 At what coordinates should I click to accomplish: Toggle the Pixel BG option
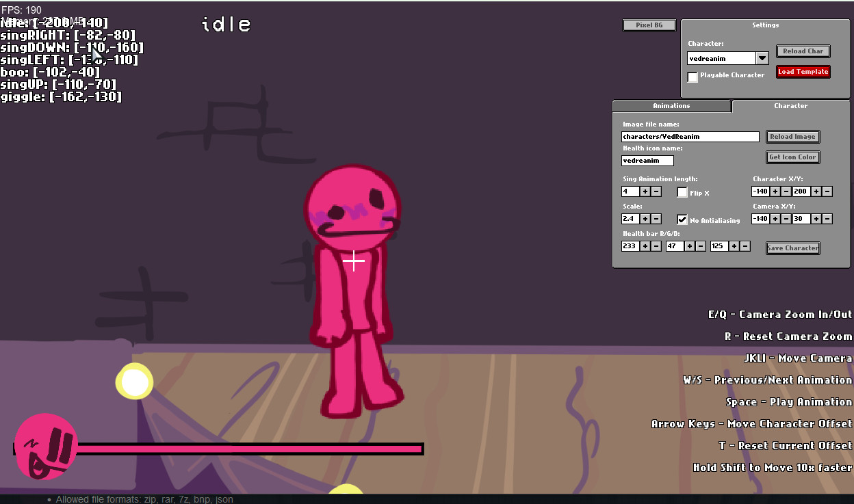click(649, 24)
